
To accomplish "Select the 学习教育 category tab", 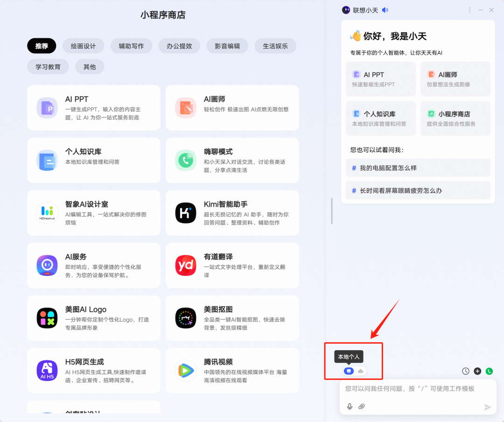I will pyautogui.click(x=48, y=66).
